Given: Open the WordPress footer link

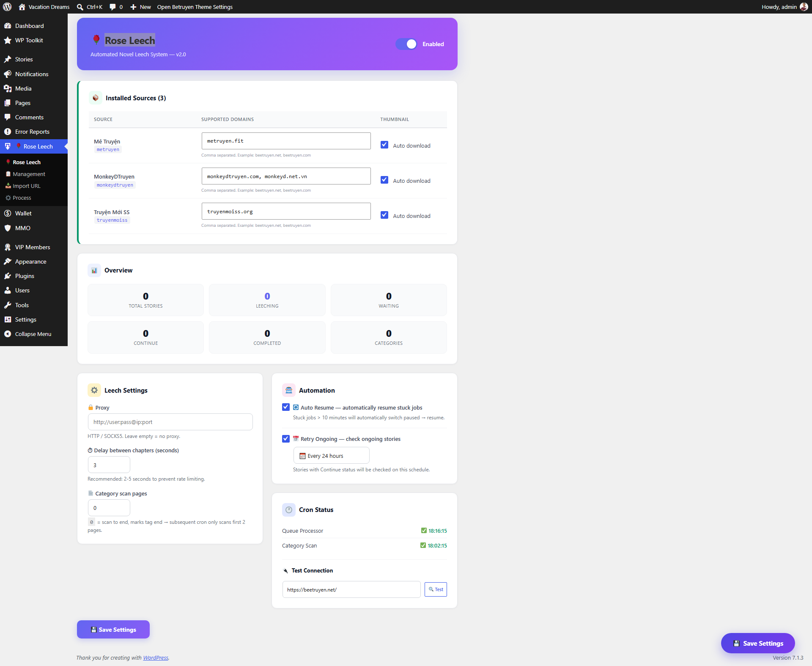Looking at the screenshot, I should (156, 658).
